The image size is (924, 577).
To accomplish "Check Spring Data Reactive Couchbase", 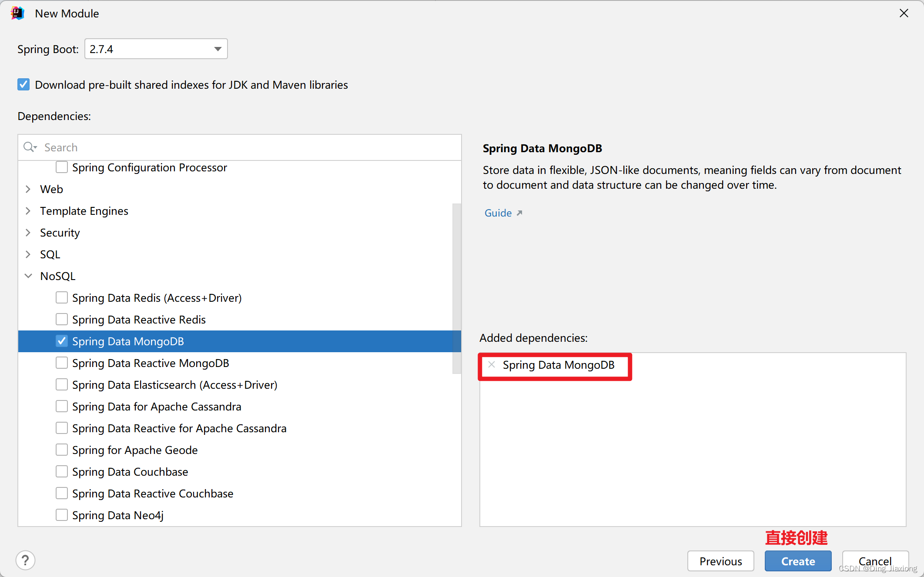I will click(x=62, y=494).
